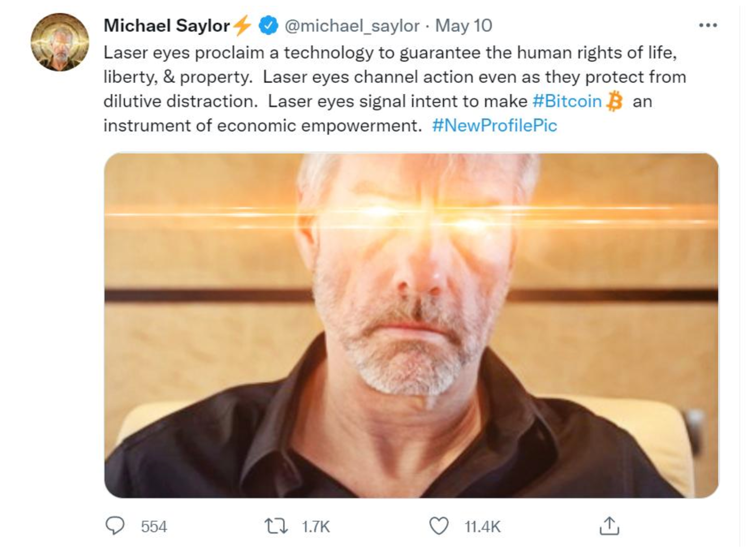
Task: Click the May 10 tweet timestamp
Action: [x=464, y=26]
